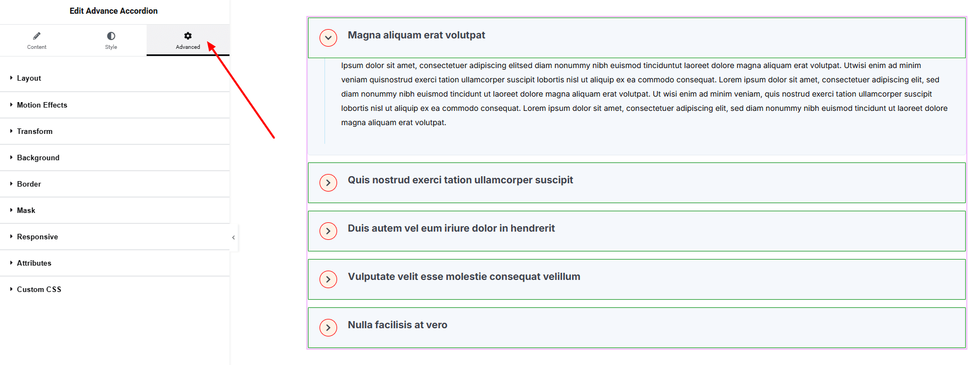Click the half-circle Style icon
The height and width of the screenshot is (365, 980).
[111, 36]
